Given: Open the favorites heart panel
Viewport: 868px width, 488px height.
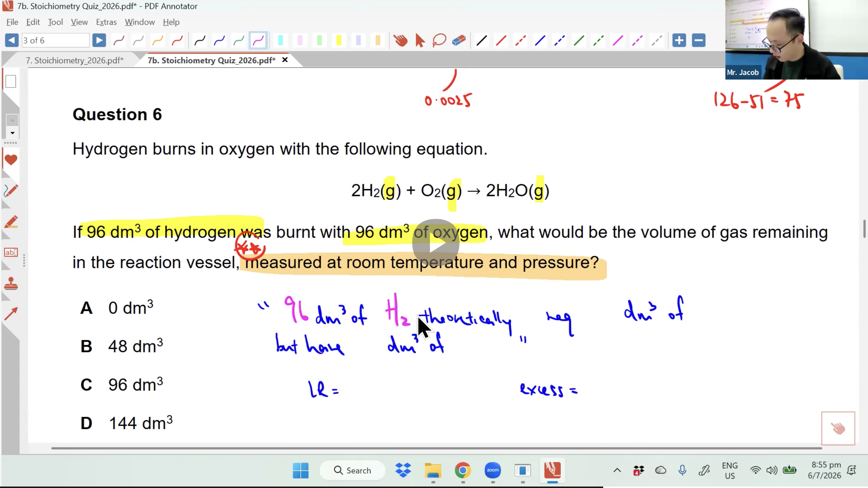Looking at the screenshot, I should click(11, 160).
